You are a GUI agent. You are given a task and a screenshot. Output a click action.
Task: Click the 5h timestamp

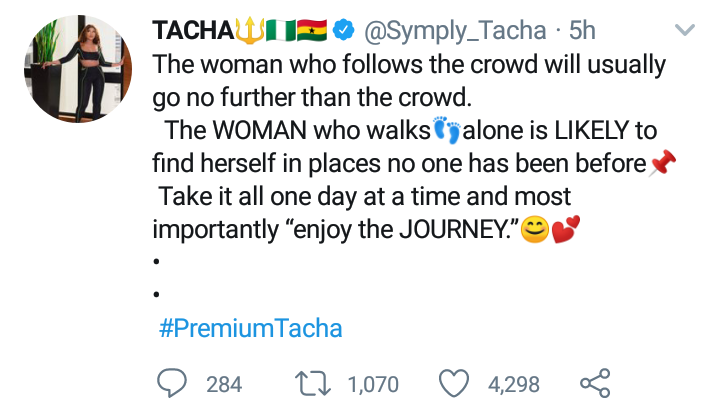582,31
